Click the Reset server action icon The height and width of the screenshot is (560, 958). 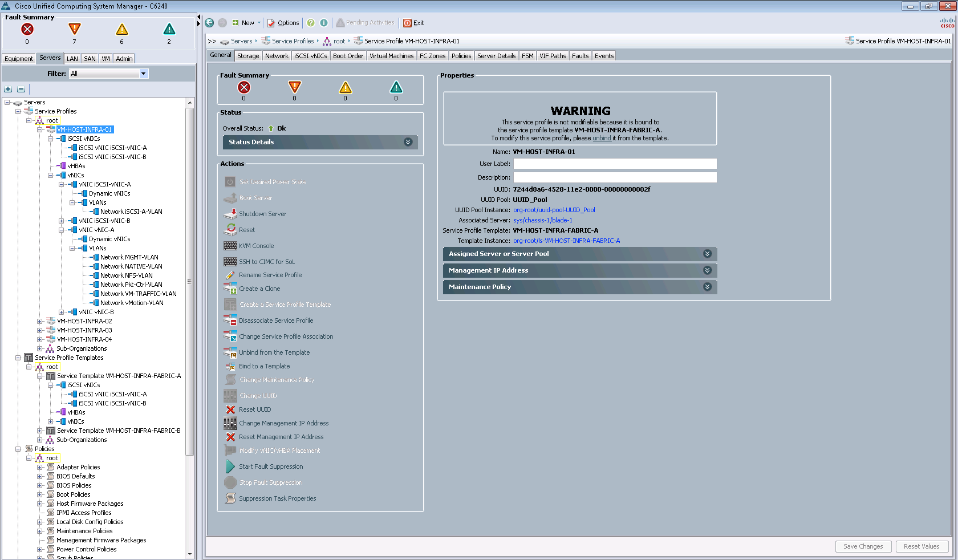click(230, 230)
